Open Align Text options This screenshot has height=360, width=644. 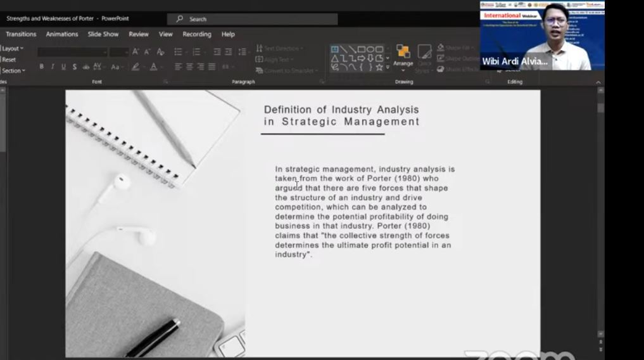(x=274, y=60)
